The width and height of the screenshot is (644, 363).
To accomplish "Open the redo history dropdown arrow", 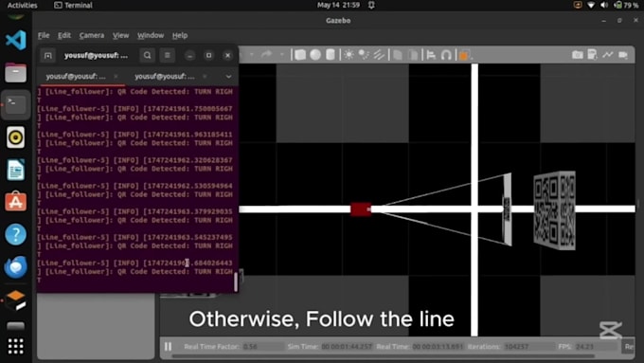I will (x=281, y=55).
